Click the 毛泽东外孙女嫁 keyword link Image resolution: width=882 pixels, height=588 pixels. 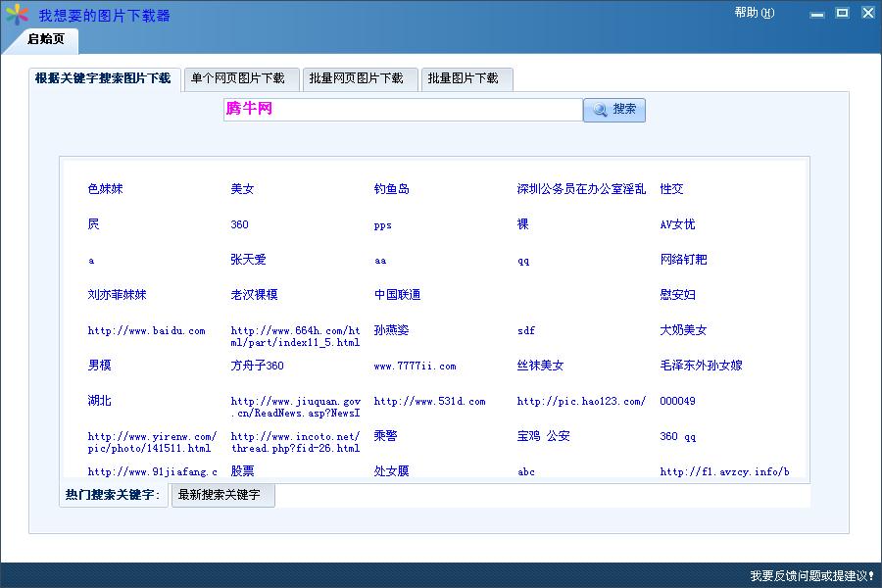pyautogui.click(x=701, y=366)
